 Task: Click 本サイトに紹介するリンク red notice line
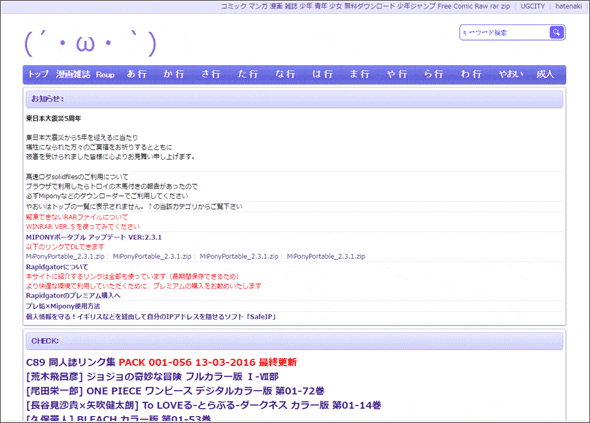click(x=132, y=276)
